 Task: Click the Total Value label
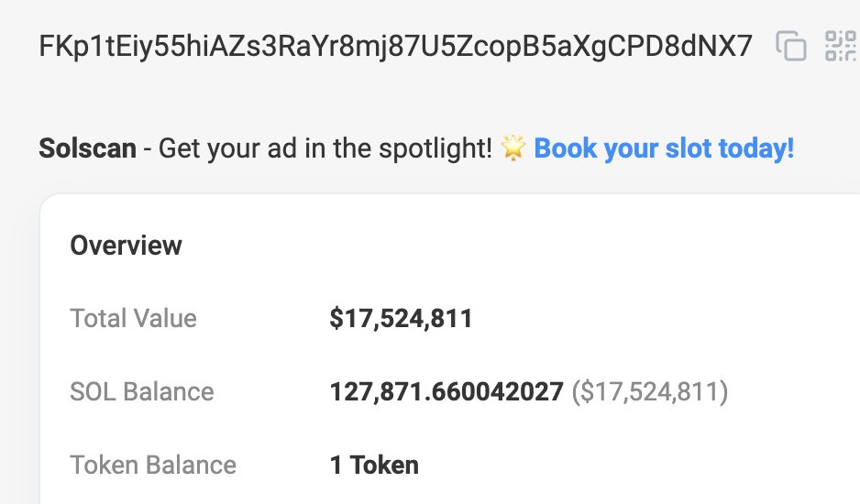click(x=133, y=319)
